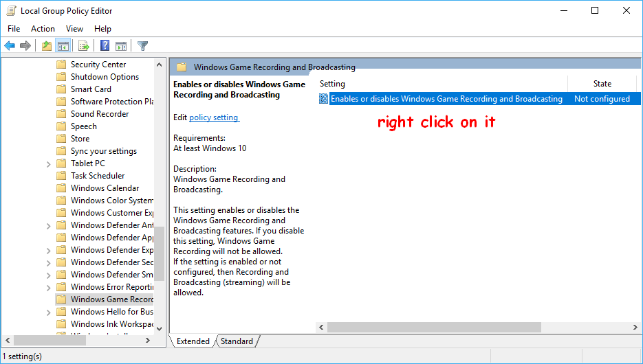Toggle Show/Hide Action Pane toolbar icon
The width and height of the screenshot is (643, 364).
tap(121, 46)
